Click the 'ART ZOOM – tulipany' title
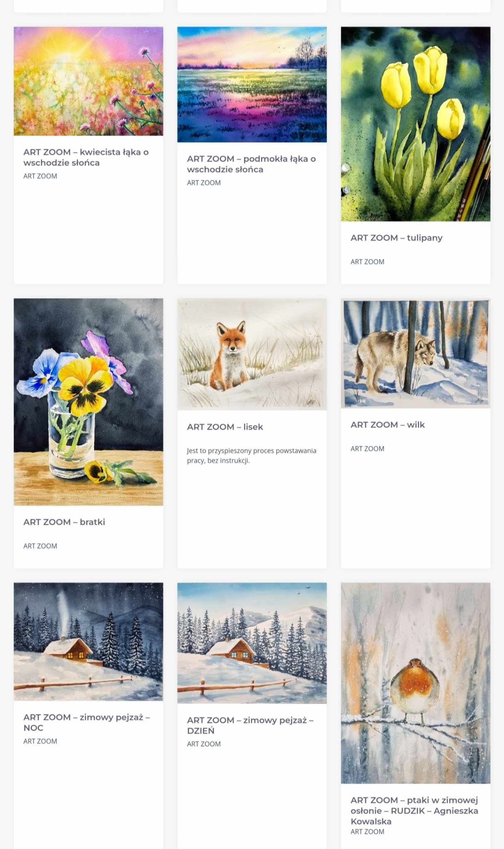 (396, 238)
